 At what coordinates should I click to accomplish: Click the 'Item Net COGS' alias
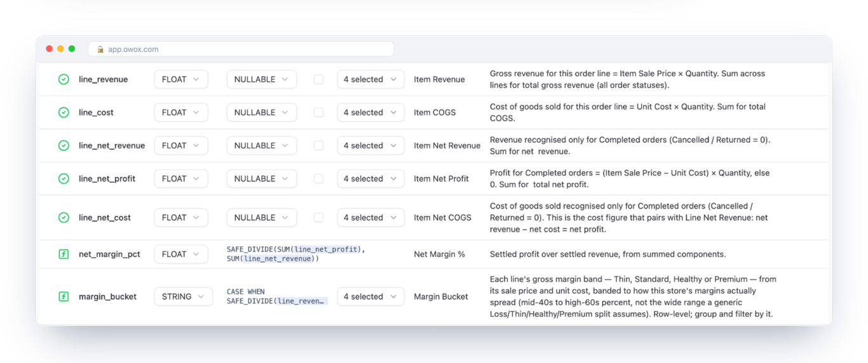click(442, 217)
